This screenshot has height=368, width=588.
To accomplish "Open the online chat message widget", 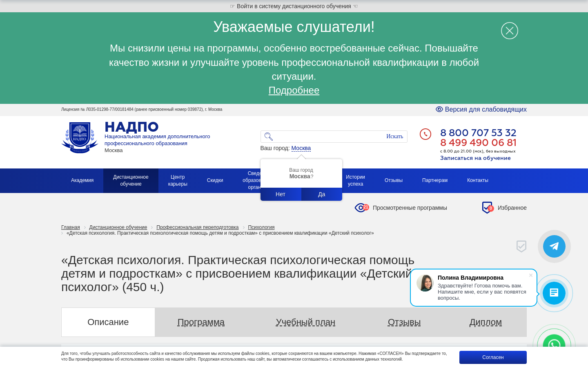I will [x=554, y=293].
